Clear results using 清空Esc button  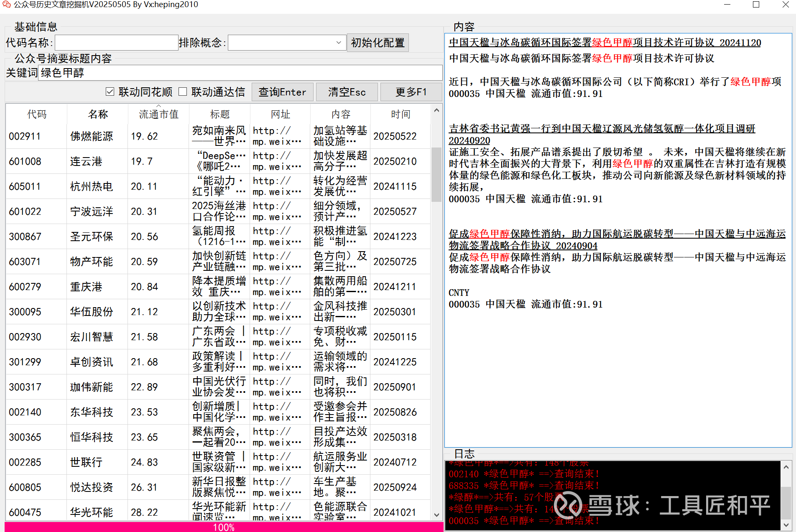pos(347,92)
